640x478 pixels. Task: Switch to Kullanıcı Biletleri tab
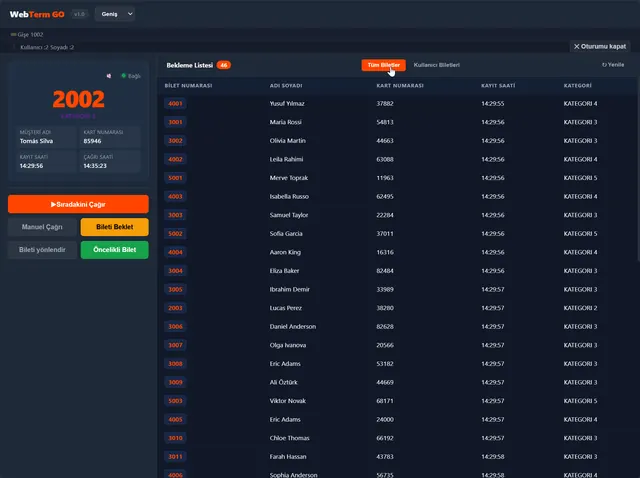(436, 65)
